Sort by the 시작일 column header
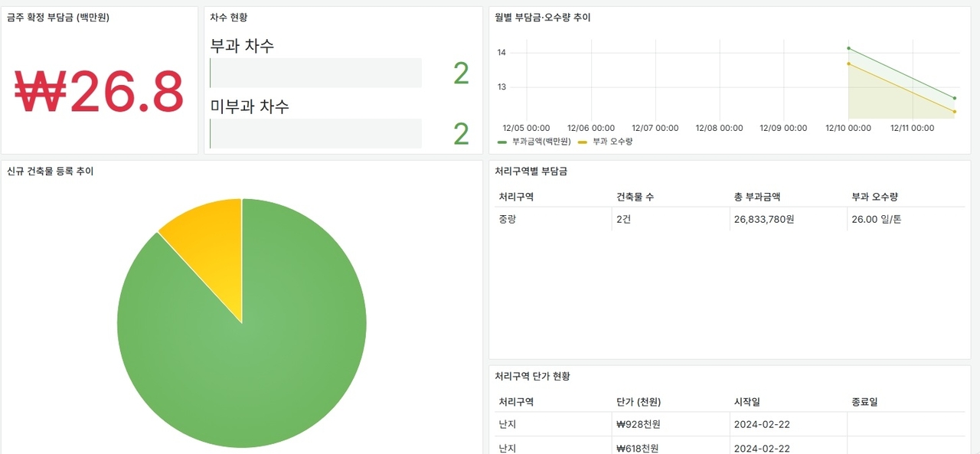This screenshot has width=980, height=454. coord(746,402)
